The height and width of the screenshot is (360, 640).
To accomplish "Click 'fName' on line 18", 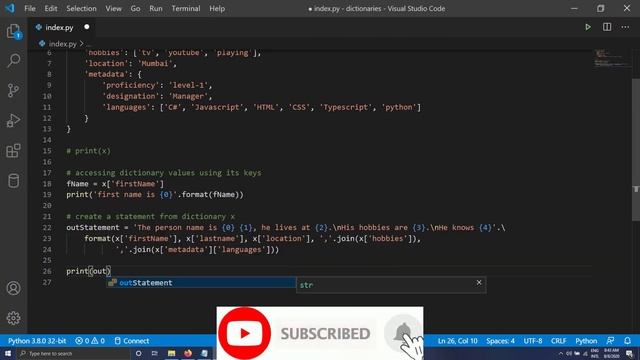I will click(78, 184).
